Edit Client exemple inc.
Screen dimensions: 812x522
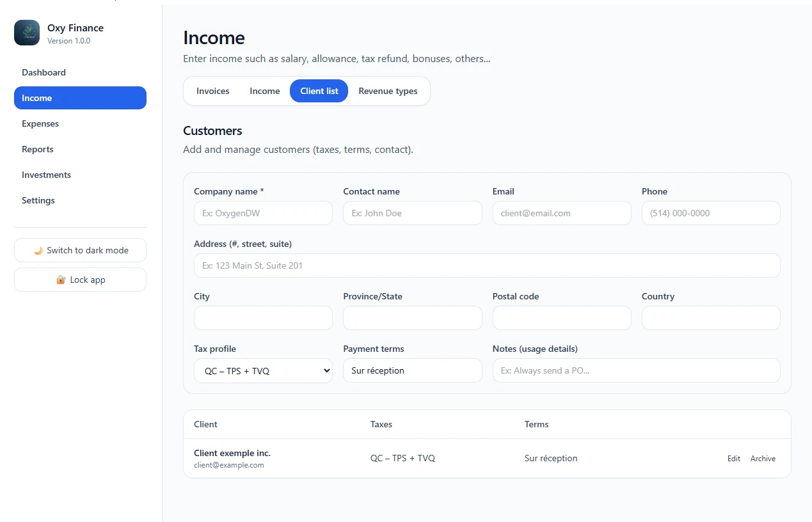[x=734, y=459]
